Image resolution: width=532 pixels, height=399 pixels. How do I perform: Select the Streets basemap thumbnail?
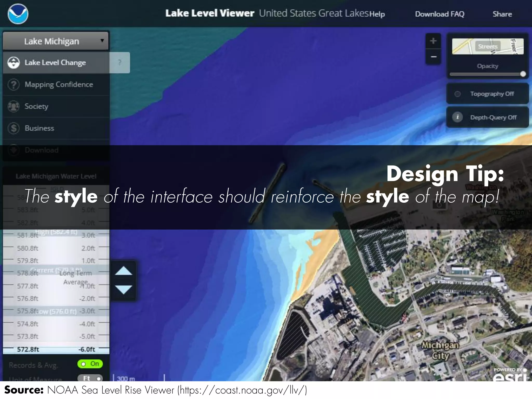pyautogui.click(x=488, y=46)
